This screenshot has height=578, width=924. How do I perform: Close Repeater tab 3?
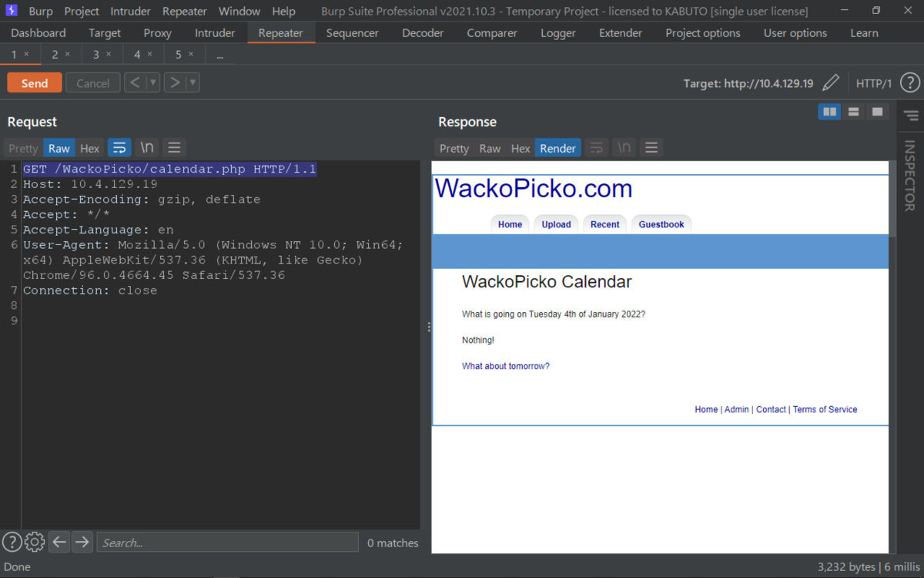(109, 54)
